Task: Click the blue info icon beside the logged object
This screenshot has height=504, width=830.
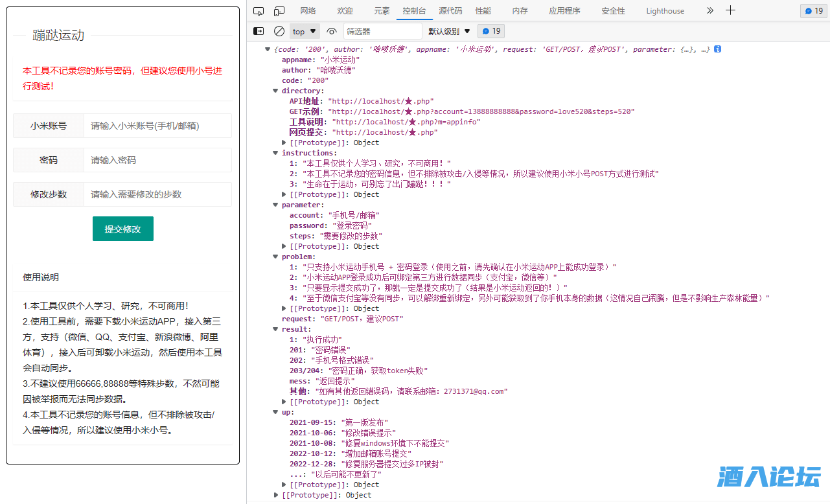Action: tap(718, 49)
